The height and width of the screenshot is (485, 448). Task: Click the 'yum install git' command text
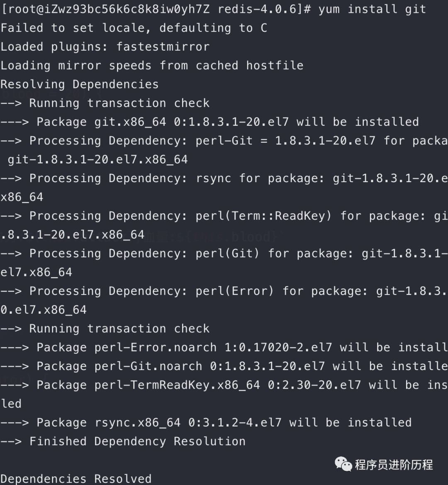coord(372,9)
